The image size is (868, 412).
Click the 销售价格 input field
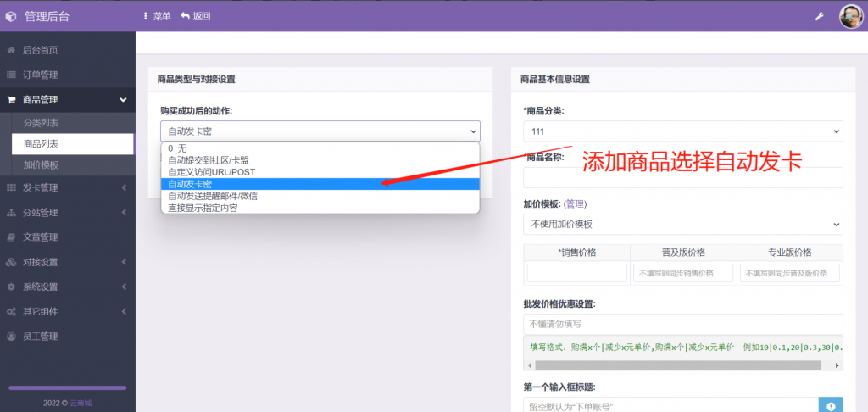click(576, 273)
